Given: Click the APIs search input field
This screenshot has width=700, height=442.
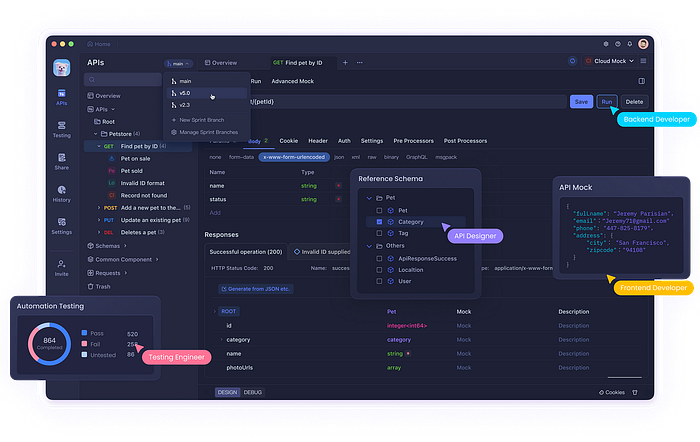Looking at the screenshot, I should [123, 79].
